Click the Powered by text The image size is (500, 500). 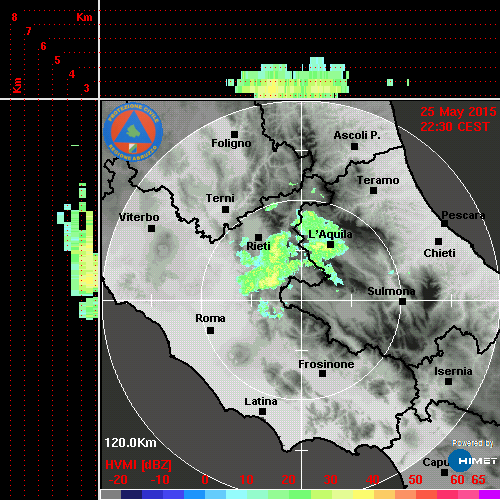473,443
